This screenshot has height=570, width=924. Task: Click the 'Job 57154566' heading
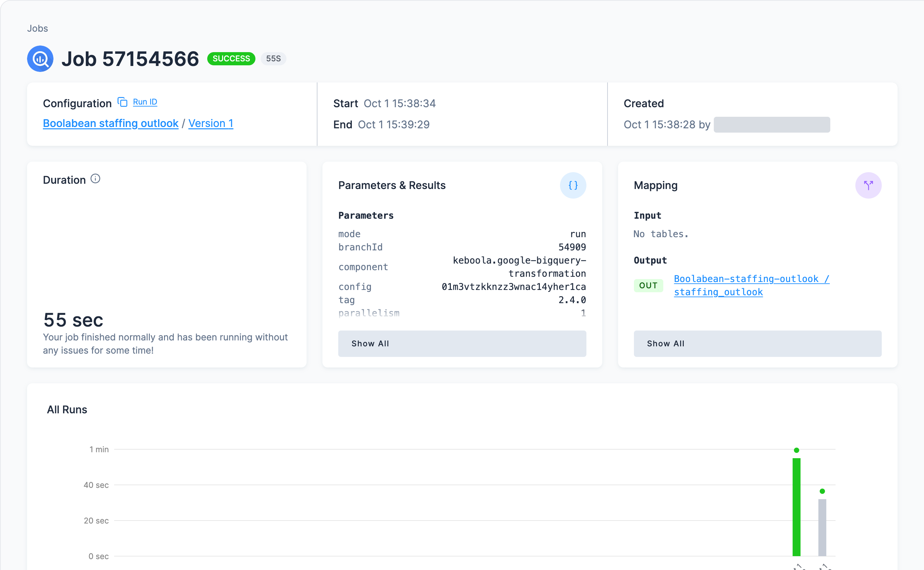130,59
